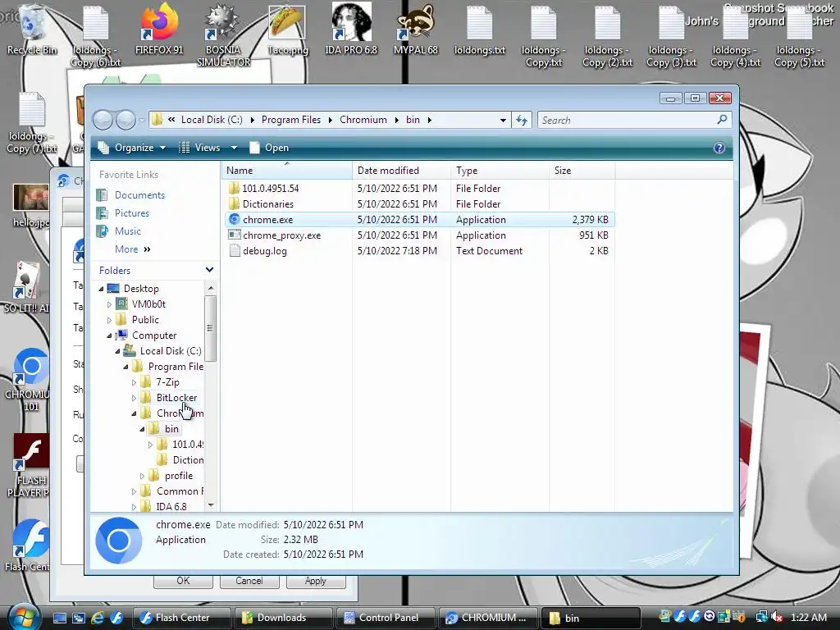Click Internet Explorer quick launch icon
This screenshot has width=840, height=630.
coord(98,618)
